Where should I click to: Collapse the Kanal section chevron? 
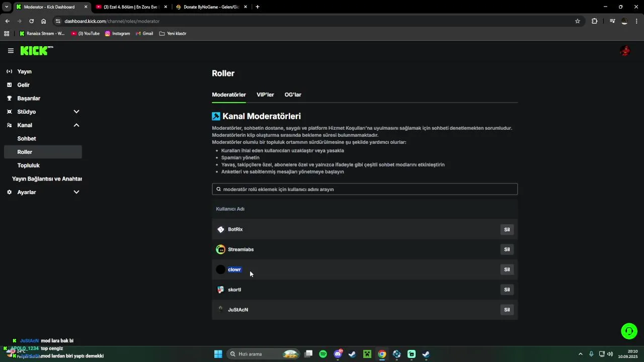click(76, 125)
